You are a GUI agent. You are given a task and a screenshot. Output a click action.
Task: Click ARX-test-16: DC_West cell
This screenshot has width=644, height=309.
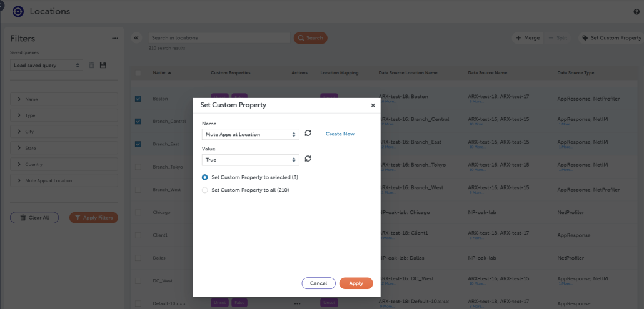coord(406,278)
